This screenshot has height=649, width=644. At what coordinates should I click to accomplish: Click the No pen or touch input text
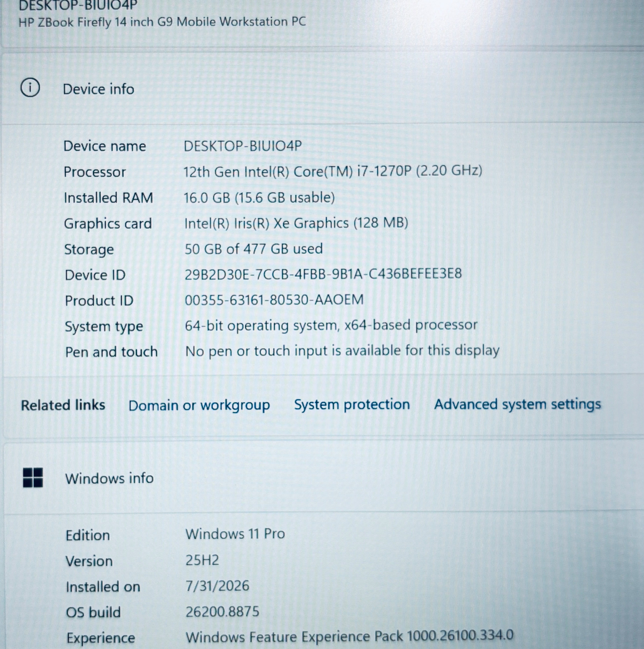[x=342, y=351]
